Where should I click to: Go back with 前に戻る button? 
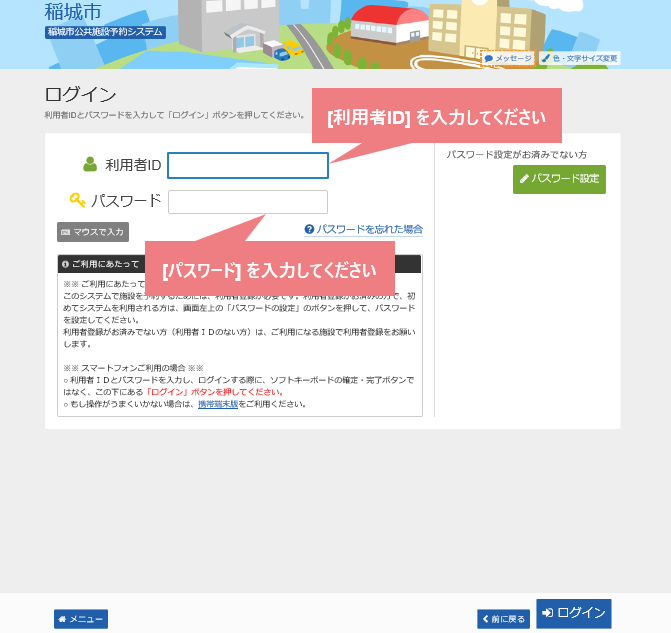[x=503, y=619]
